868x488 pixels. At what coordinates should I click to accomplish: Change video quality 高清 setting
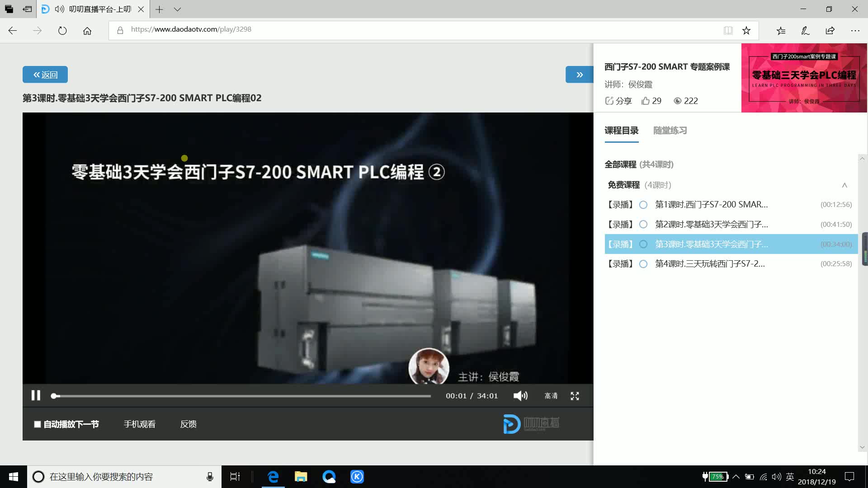tap(551, 396)
